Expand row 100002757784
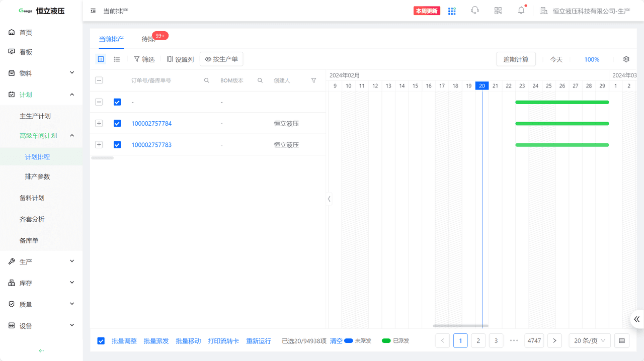This screenshot has width=644, height=361. [x=99, y=123]
